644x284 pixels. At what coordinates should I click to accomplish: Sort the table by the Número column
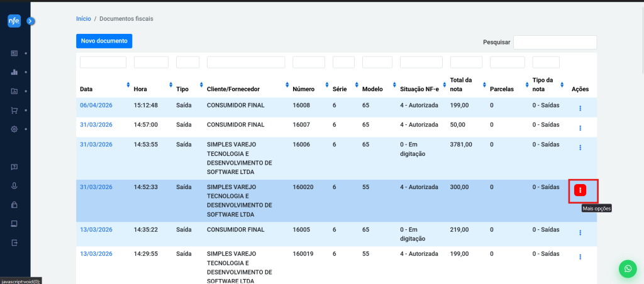pos(326,85)
